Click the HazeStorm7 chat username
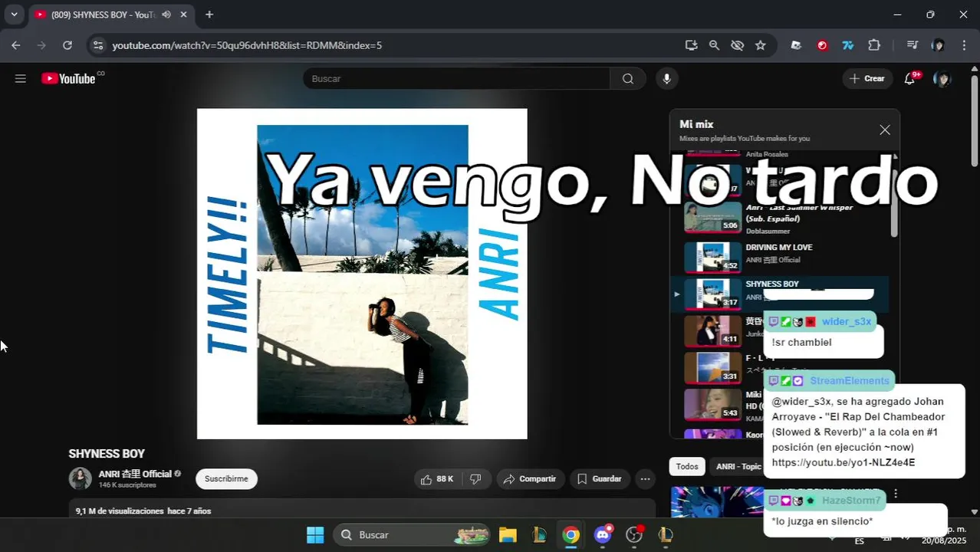980x552 pixels. tap(851, 501)
